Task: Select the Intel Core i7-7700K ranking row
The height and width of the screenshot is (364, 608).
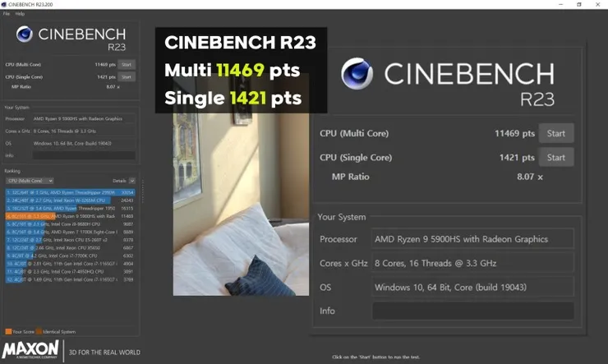Action: pyautogui.click(x=70, y=256)
